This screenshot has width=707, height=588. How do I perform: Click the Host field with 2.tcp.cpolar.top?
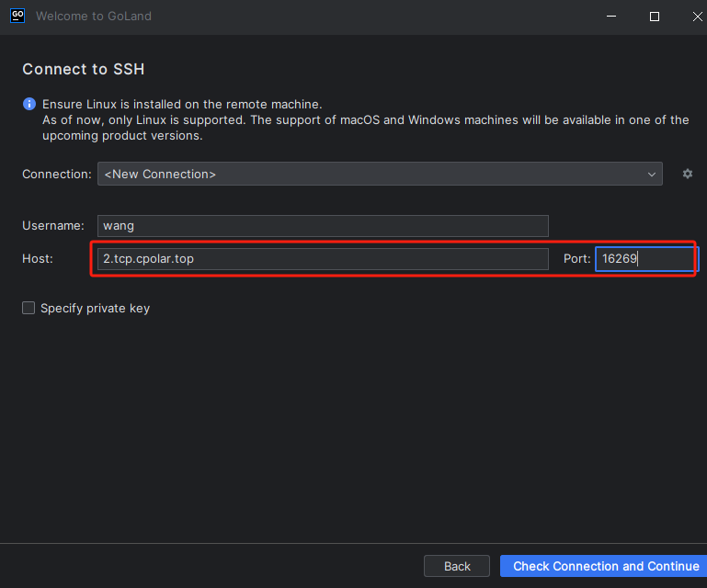(x=322, y=259)
